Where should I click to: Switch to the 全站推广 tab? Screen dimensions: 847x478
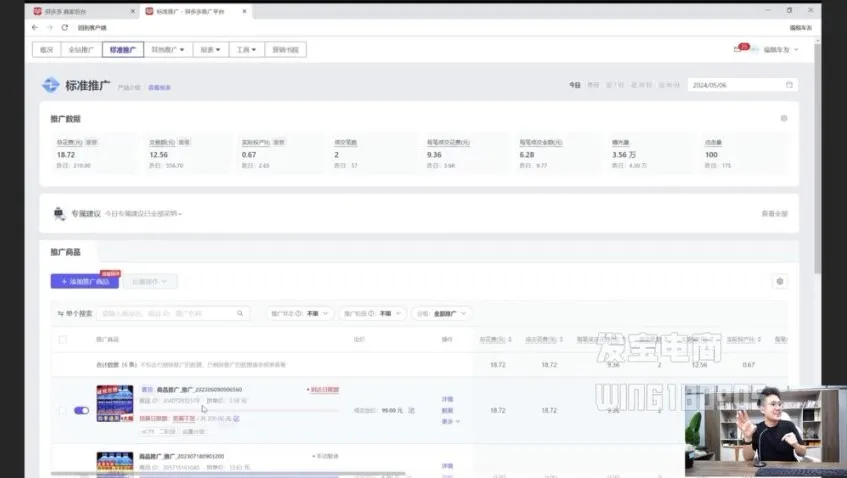tap(80, 49)
